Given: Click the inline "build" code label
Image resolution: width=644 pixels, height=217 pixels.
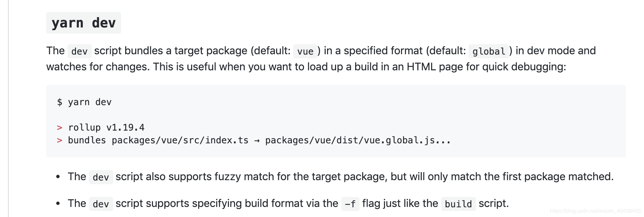Looking at the screenshot, I should coord(458,204).
